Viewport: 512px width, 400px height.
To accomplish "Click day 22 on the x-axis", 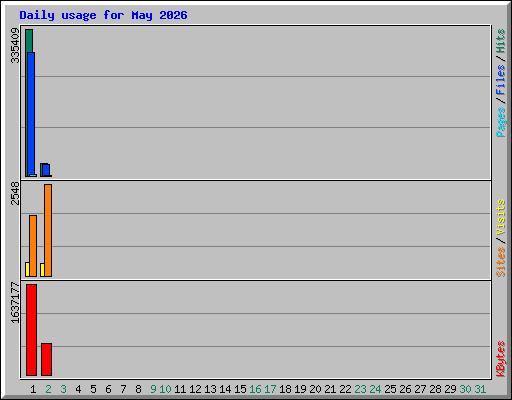I will 345,389.
